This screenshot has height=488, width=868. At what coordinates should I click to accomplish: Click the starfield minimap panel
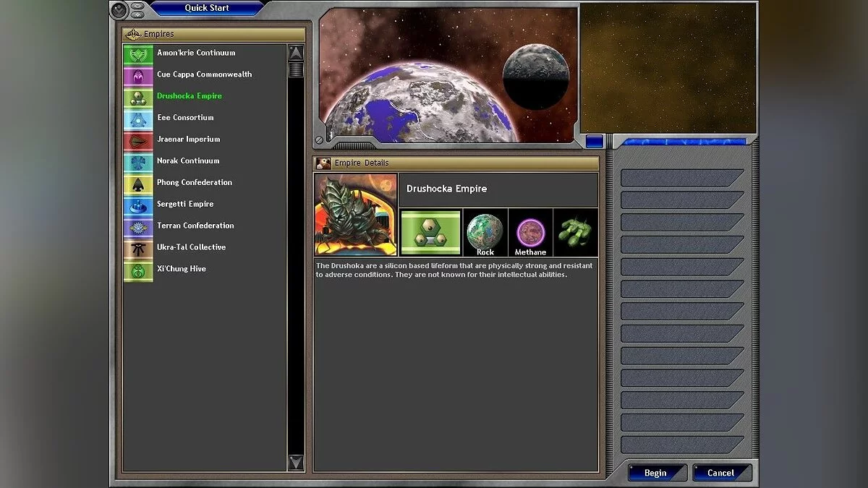(668, 68)
